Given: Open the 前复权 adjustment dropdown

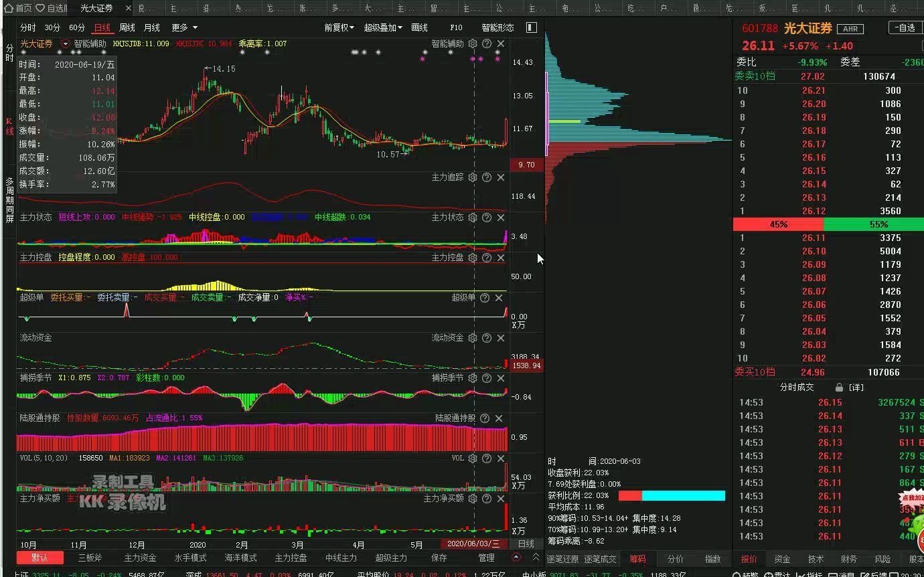Looking at the screenshot, I should coord(339,27).
